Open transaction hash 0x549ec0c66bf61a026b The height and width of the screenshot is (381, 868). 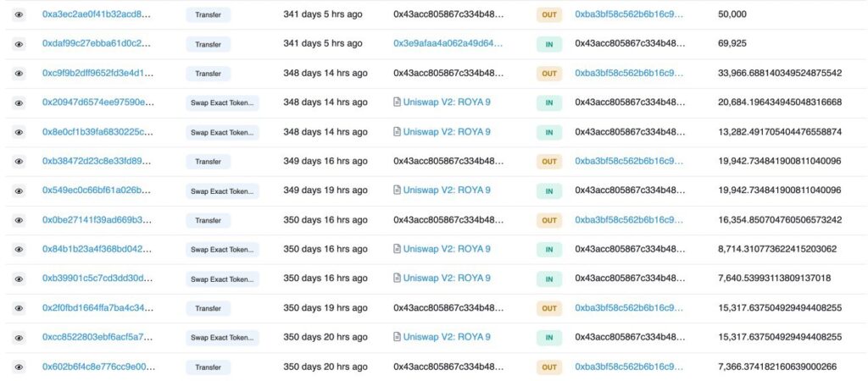(x=98, y=190)
